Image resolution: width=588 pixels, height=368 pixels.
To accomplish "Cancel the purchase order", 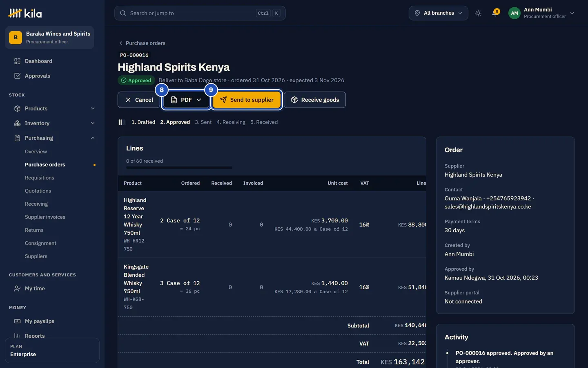I will pyautogui.click(x=139, y=100).
